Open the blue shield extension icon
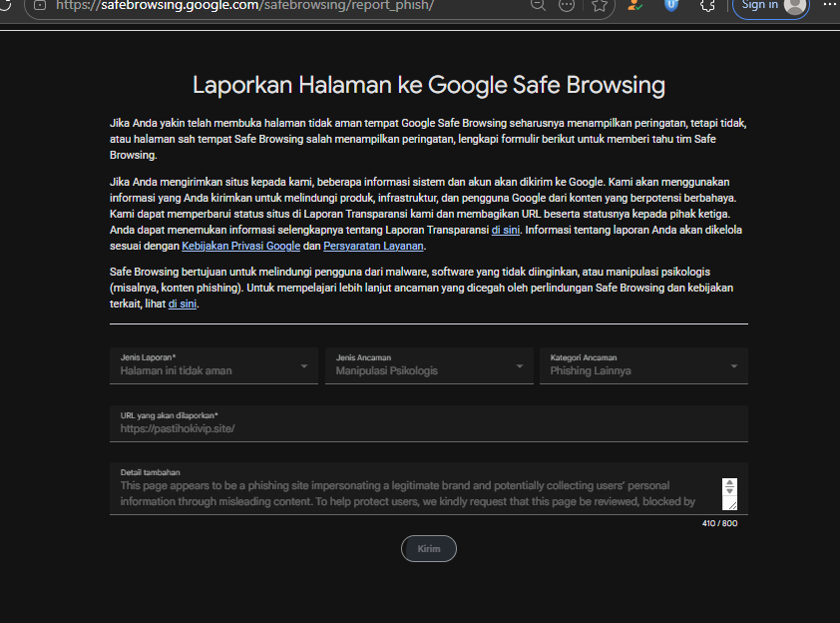 pos(671,5)
